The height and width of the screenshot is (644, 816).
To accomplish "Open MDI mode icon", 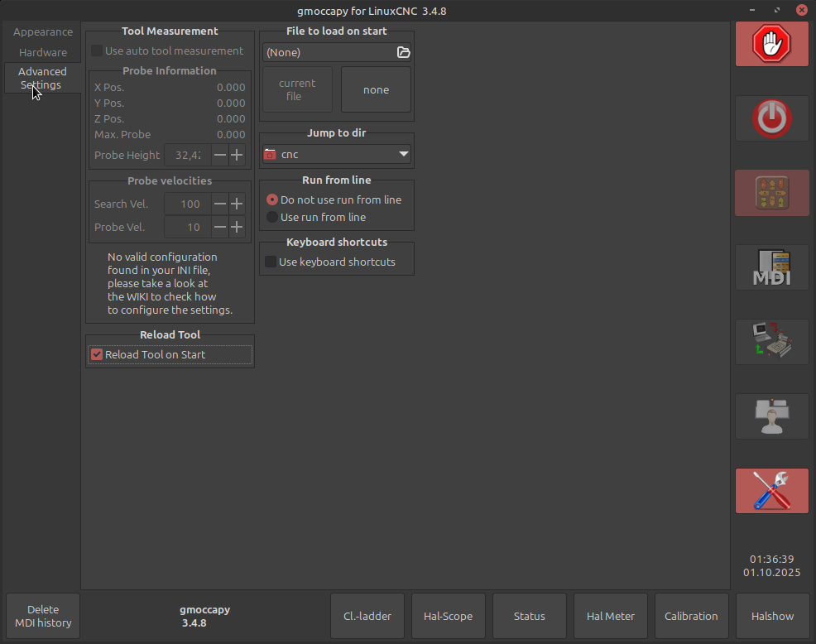I will pos(771,267).
